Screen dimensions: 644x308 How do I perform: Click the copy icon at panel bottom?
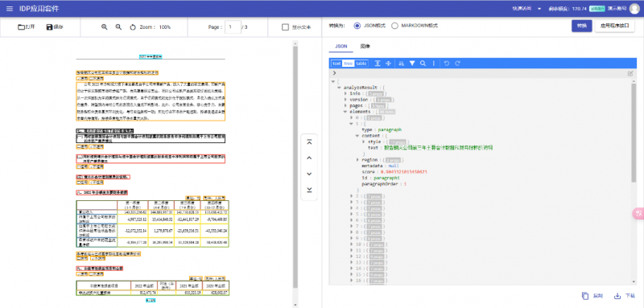pyautogui.click(x=585, y=296)
